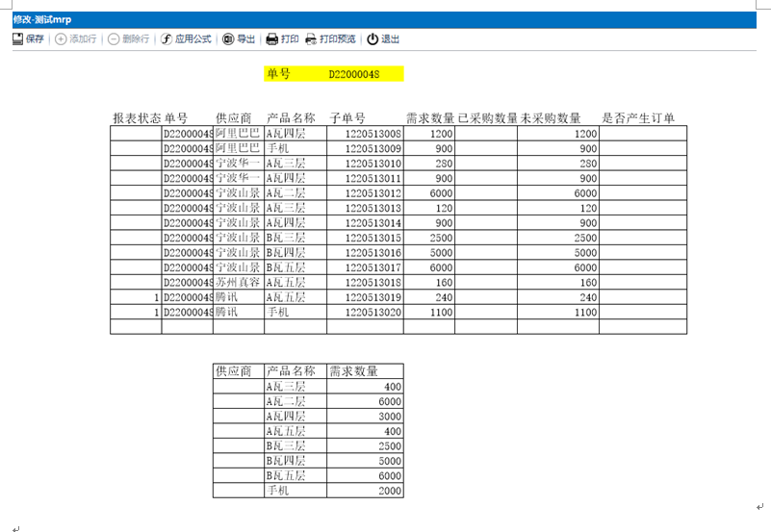Click the 是否产生订单 column header
This screenshot has height=532, width=771.
point(638,118)
